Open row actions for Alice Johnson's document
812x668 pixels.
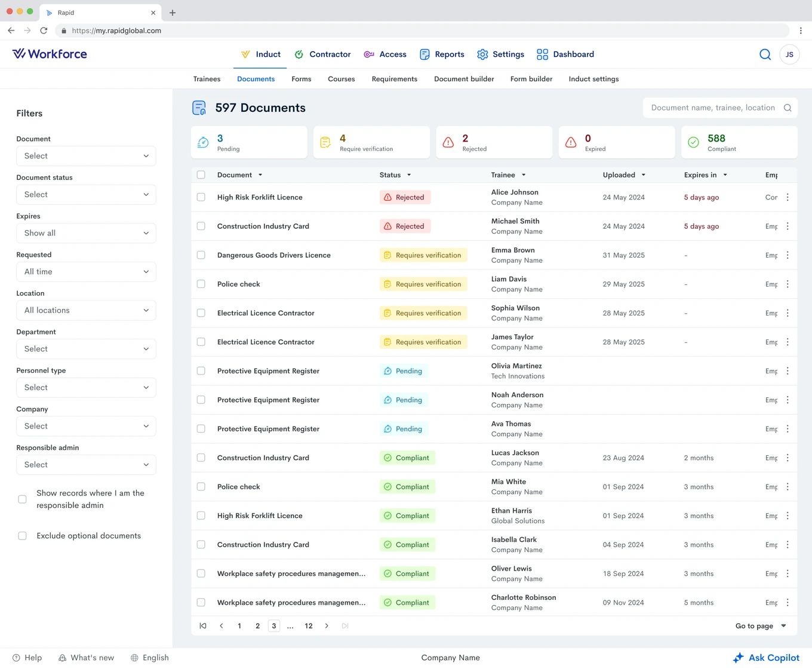click(x=788, y=197)
